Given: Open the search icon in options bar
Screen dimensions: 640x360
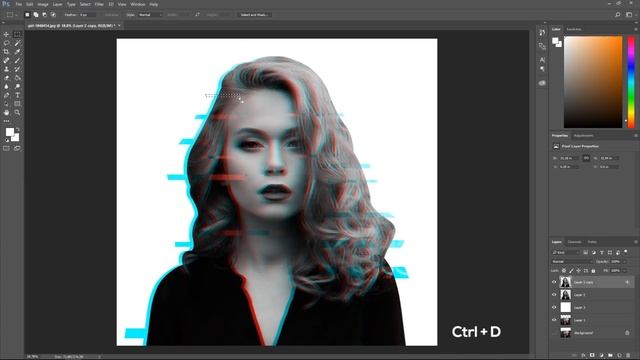Looking at the screenshot, I should [x=618, y=15].
